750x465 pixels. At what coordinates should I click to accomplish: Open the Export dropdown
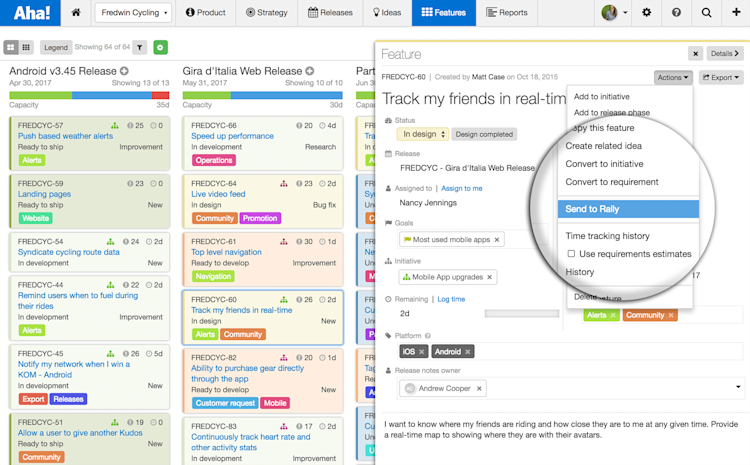coord(721,78)
